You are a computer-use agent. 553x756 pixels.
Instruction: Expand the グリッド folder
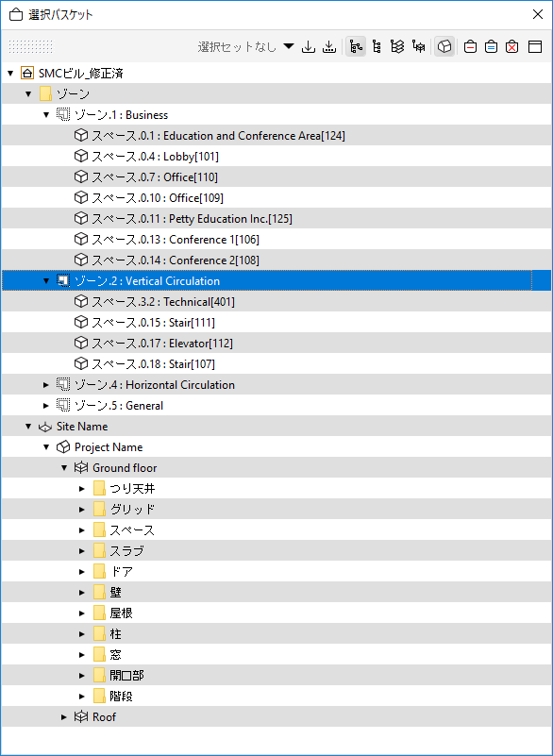82,509
